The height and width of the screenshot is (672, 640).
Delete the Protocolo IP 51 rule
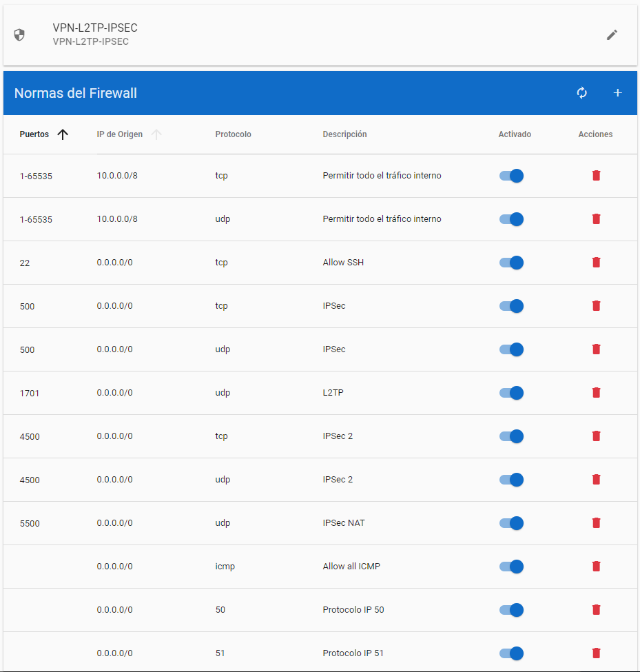click(x=597, y=653)
